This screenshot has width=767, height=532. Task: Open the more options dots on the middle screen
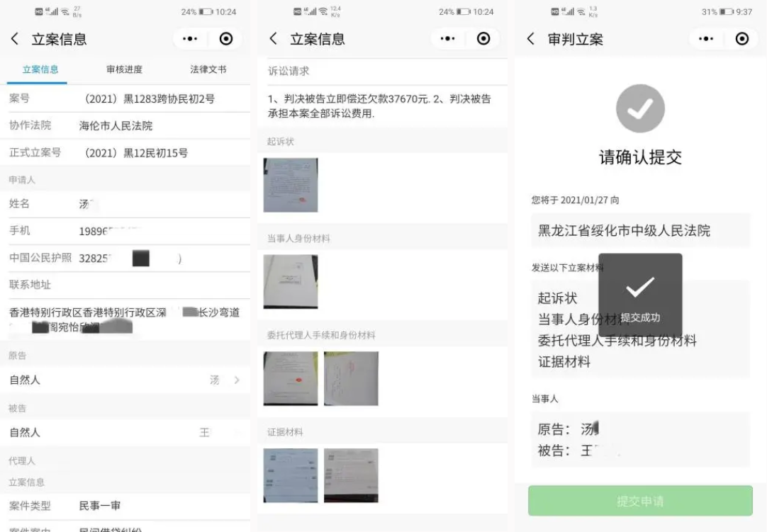coord(447,39)
